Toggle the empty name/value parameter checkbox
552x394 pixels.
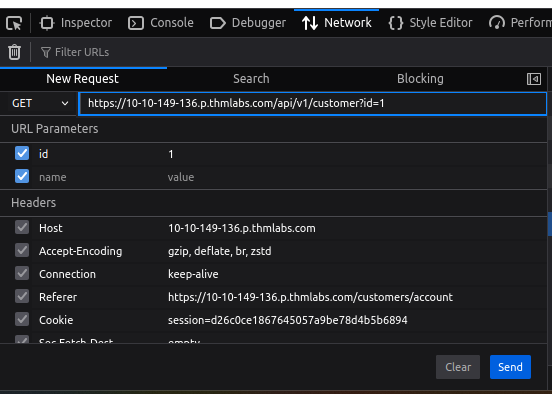click(x=22, y=176)
